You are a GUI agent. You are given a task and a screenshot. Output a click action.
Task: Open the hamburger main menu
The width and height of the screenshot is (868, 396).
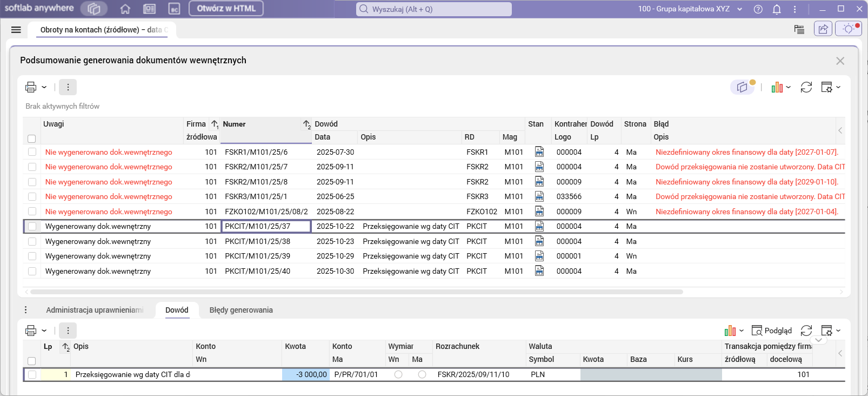(16, 30)
